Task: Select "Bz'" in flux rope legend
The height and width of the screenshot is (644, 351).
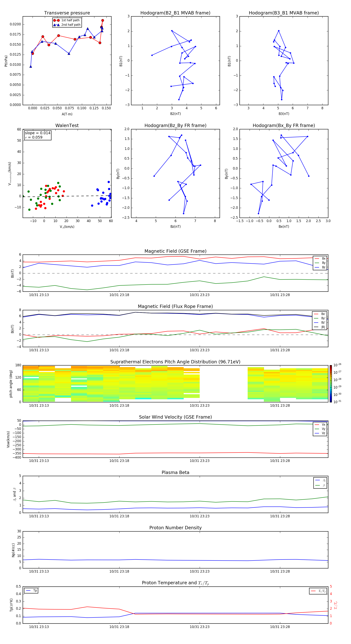Action: coord(320,323)
